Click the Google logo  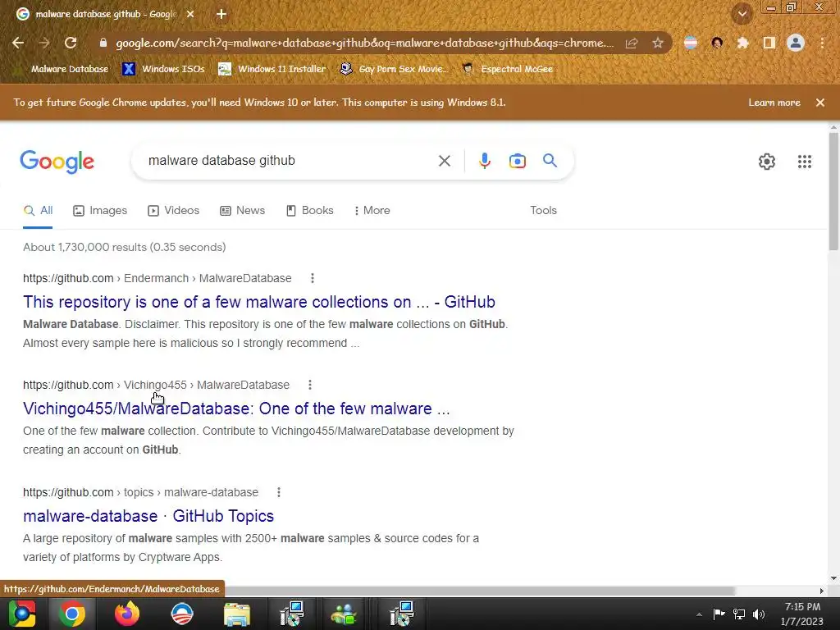tap(57, 162)
